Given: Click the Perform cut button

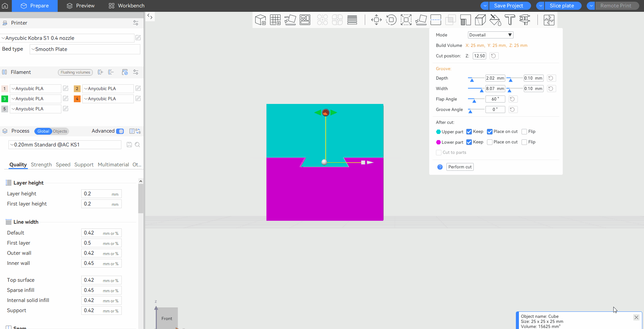Looking at the screenshot, I should click(x=460, y=167).
